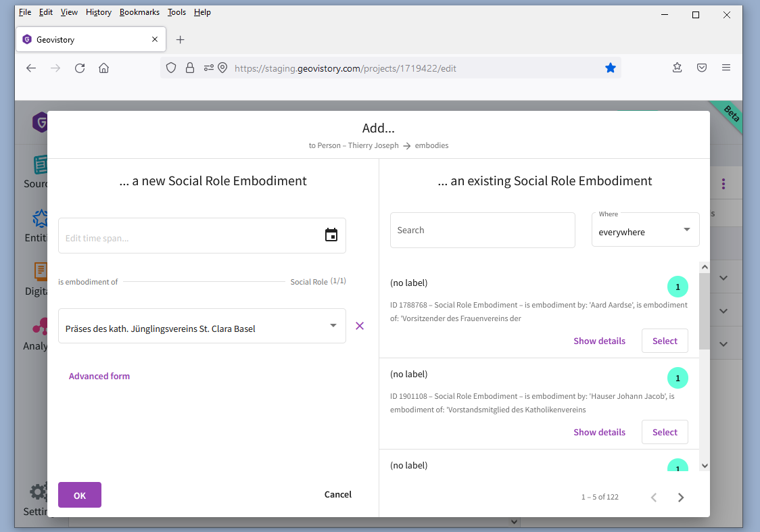Open the Firefox application menu
The image size is (760, 532).
click(x=726, y=68)
